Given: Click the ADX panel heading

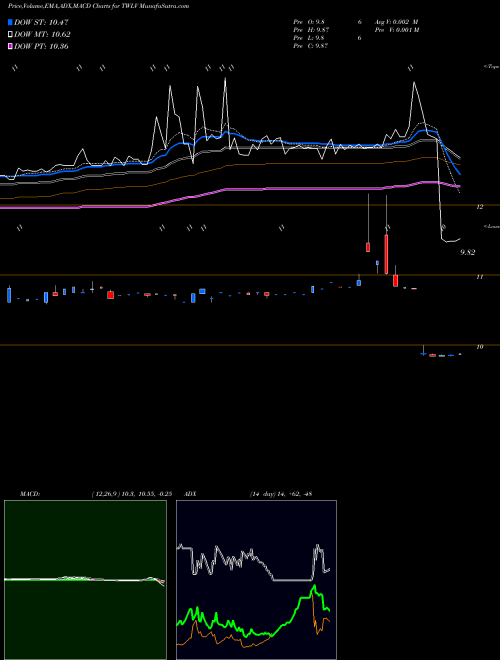Looking at the screenshot, I should tap(190, 494).
